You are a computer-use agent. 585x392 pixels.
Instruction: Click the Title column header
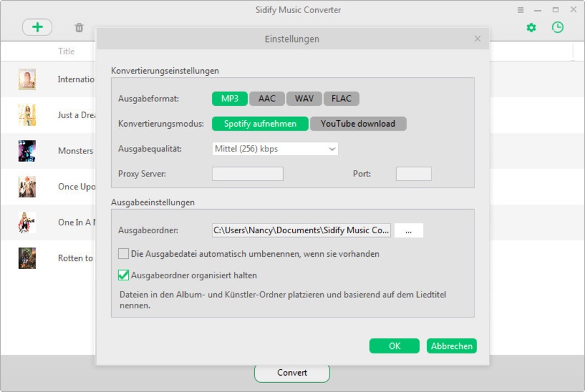coord(67,52)
